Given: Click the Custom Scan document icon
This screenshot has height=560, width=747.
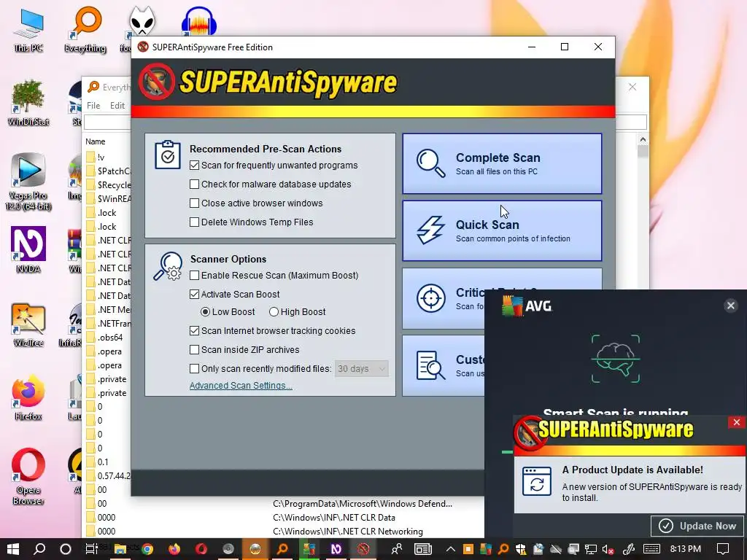Looking at the screenshot, I should [430, 365].
